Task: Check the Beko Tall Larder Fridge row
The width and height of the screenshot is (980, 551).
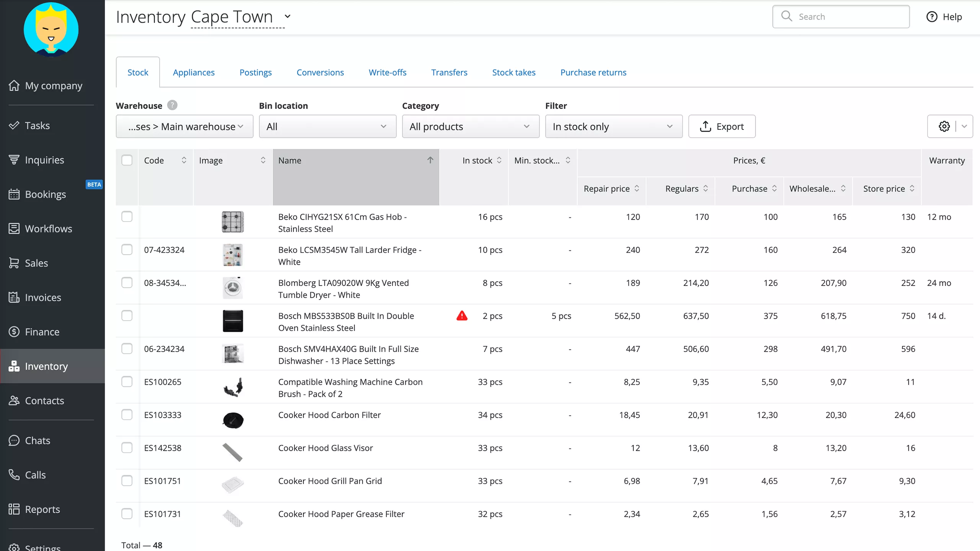Action: [x=127, y=249]
